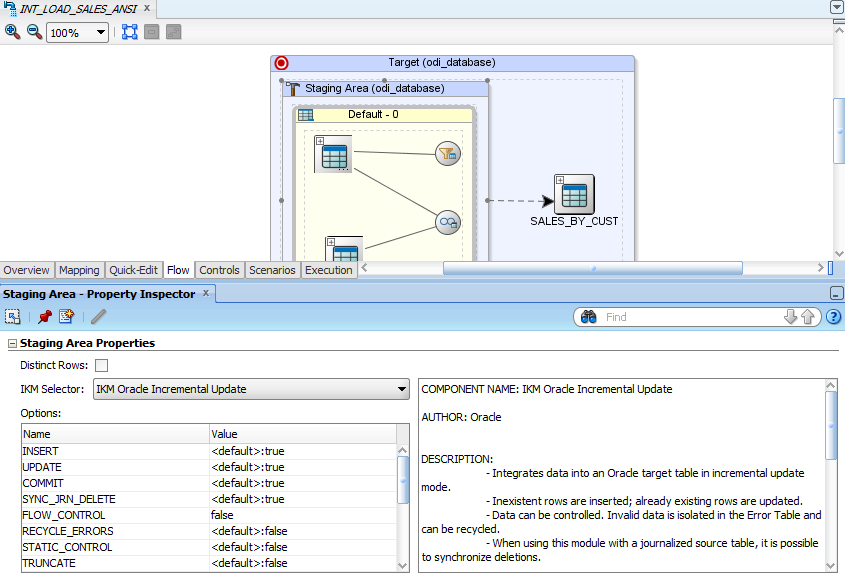
Task: Click the edit pencil icon in Property Inspector
Action: click(97, 317)
